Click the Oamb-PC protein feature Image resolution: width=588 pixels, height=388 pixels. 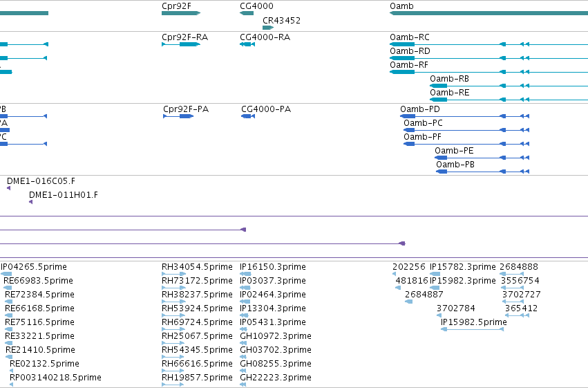466,130
